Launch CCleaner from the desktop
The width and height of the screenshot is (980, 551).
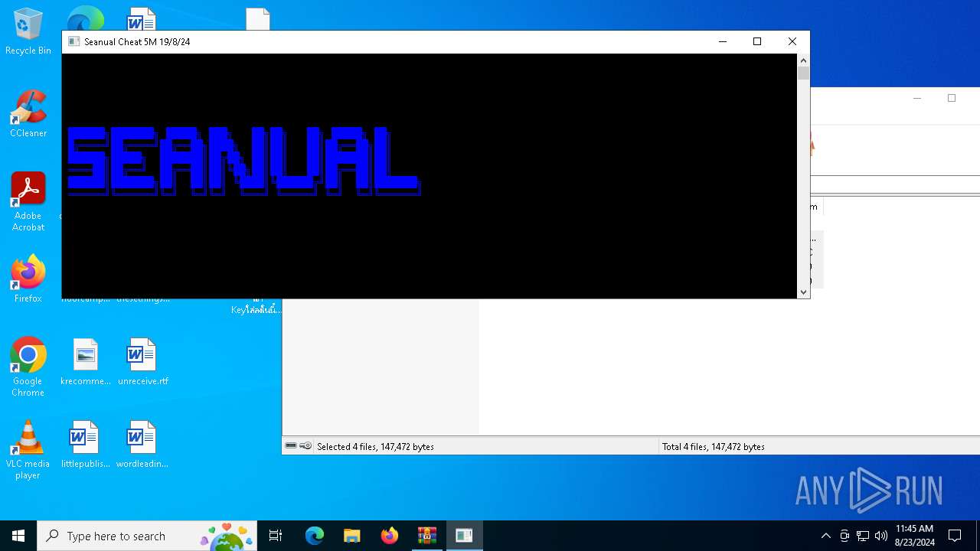[x=28, y=113]
